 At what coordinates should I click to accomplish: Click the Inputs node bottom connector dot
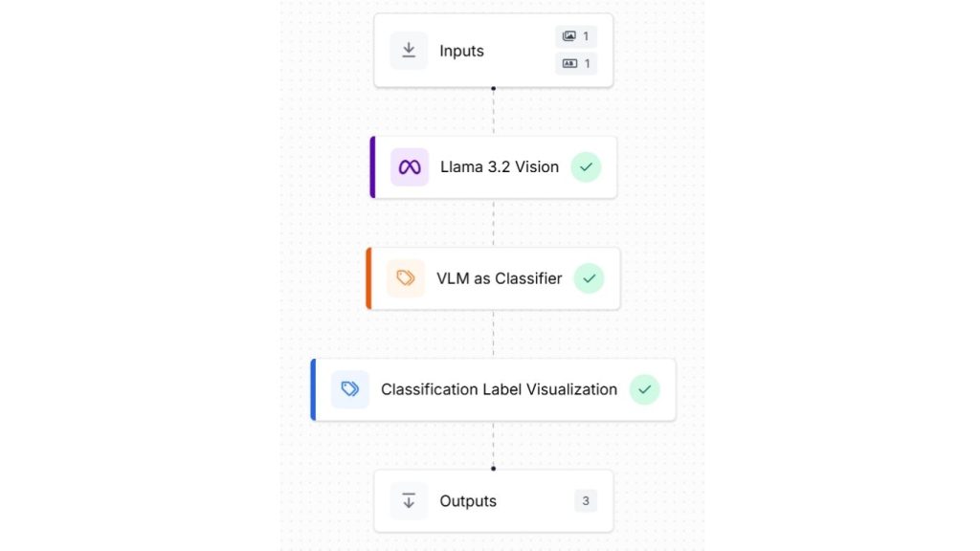tap(494, 88)
